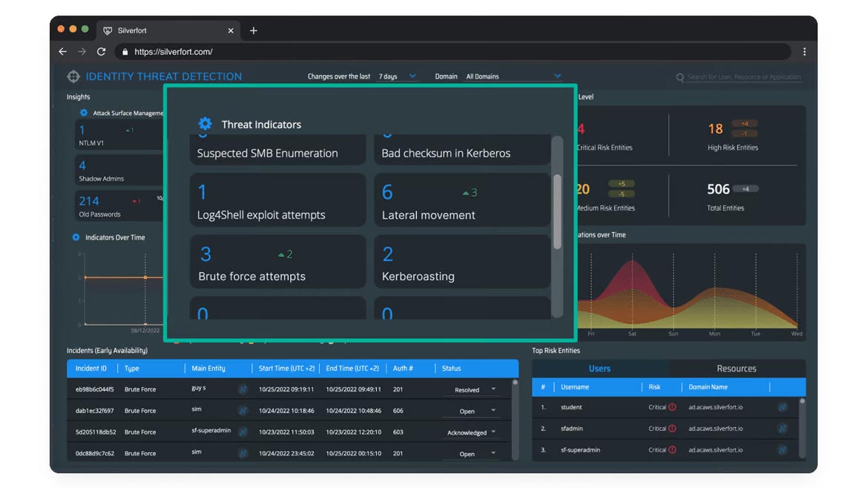Open the 7 days time range dropdown
The width and height of the screenshot is (868, 488).
(398, 76)
